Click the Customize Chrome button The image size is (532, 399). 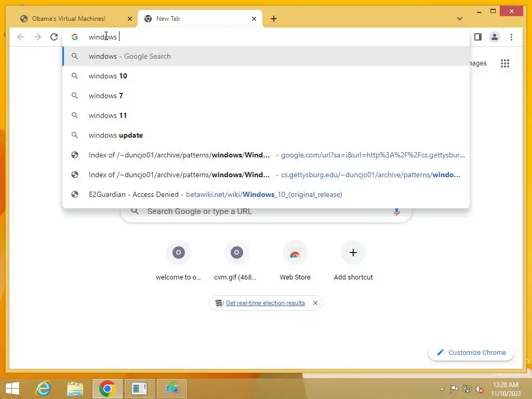(471, 353)
